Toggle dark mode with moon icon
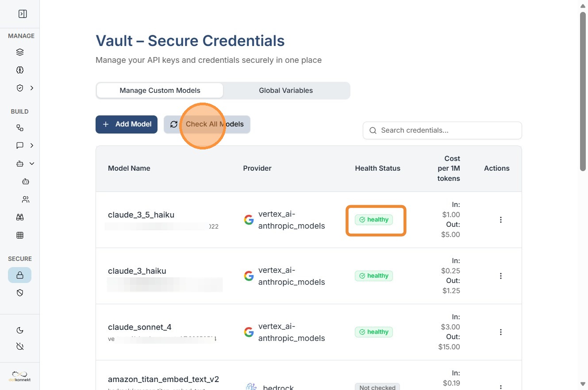 pyautogui.click(x=20, y=330)
